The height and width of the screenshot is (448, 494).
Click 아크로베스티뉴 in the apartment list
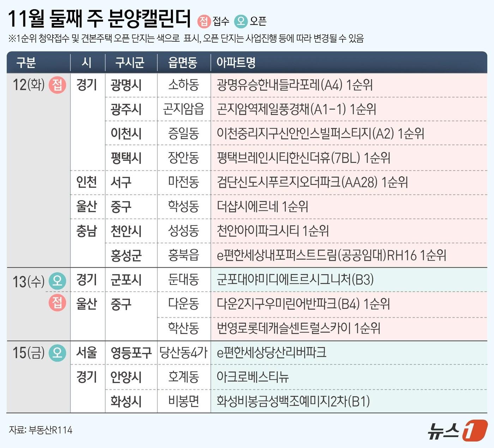point(253,377)
